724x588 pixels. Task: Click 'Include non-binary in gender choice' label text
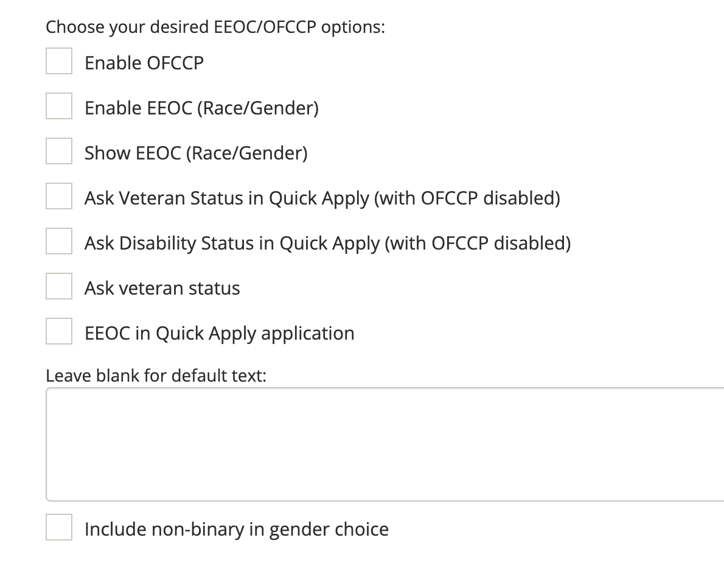coord(237,529)
